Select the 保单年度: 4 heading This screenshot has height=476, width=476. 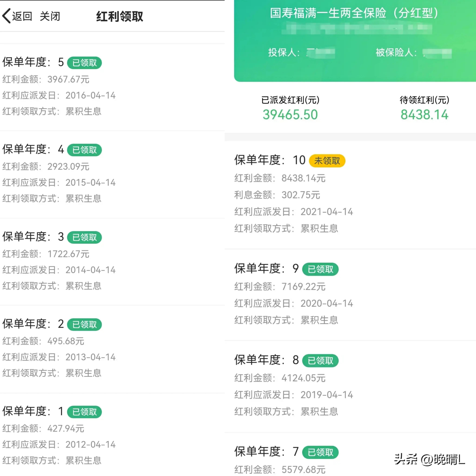click(33, 149)
